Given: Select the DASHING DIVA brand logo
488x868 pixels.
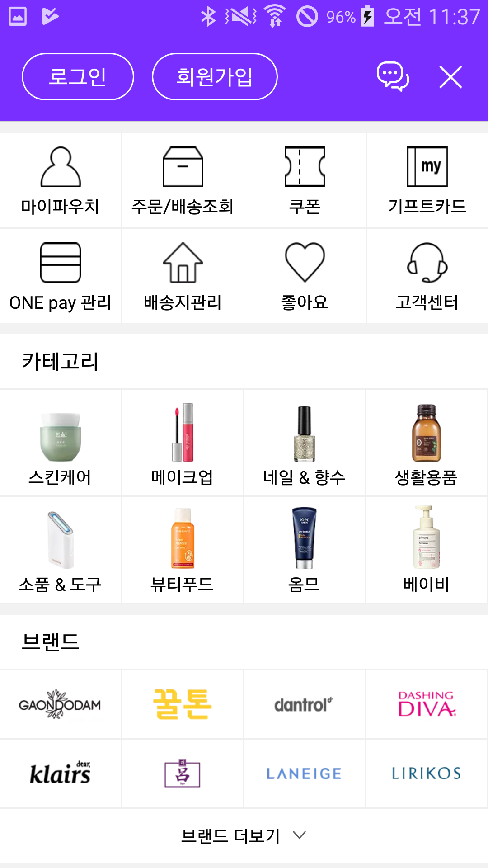Looking at the screenshot, I should tap(427, 704).
